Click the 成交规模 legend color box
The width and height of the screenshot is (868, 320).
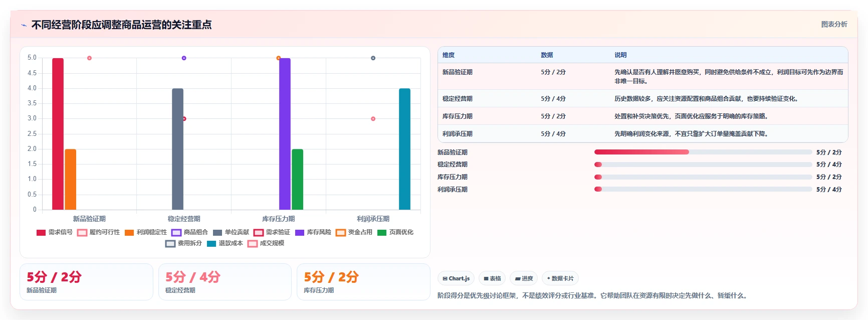pyautogui.click(x=253, y=244)
